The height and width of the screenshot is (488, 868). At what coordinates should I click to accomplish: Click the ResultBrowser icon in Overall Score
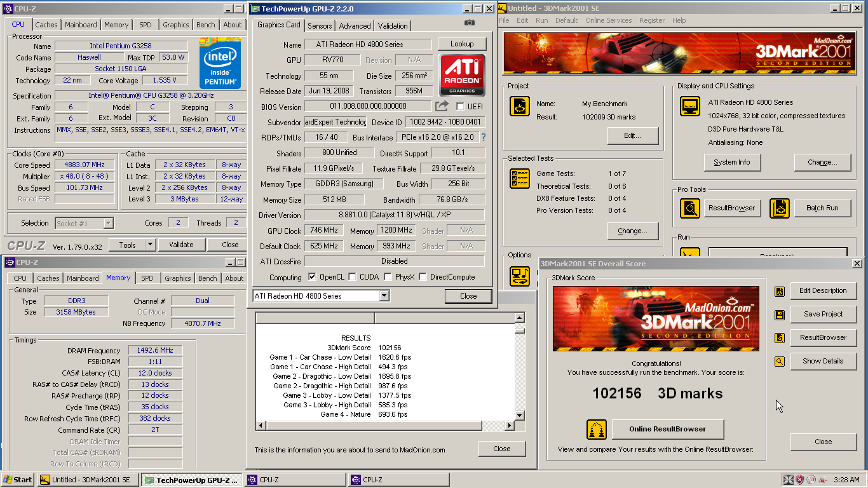tap(780, 338)
